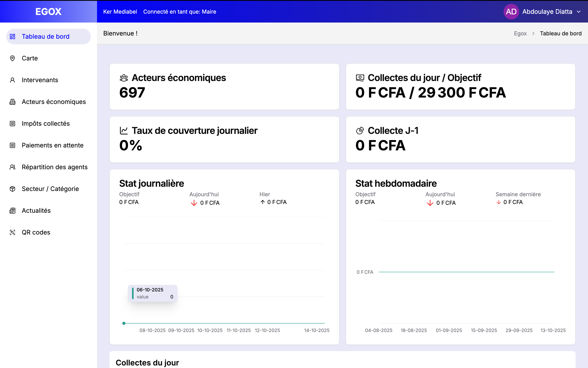The image size is (588, 368).
Task: Click the Egox breadcrumb link
Action: [520, 33]
